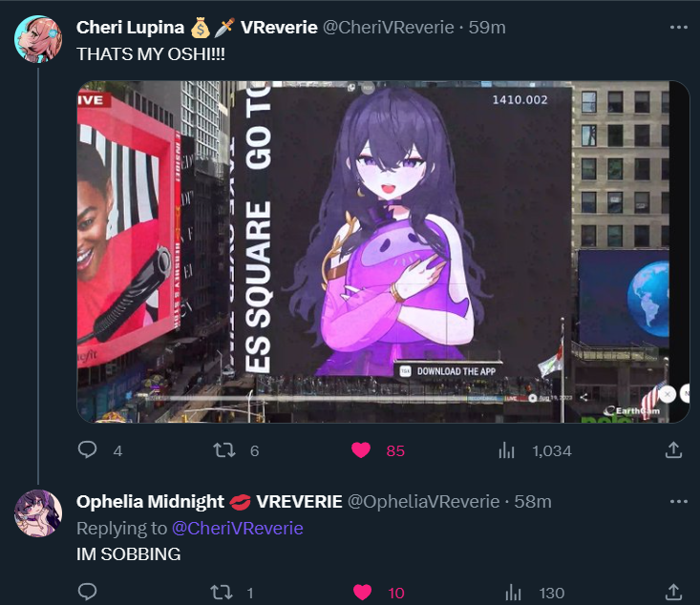Share Cheri Lupina's tweet
Viewport: 700px width, 605px height.
(x=673, y=450)
